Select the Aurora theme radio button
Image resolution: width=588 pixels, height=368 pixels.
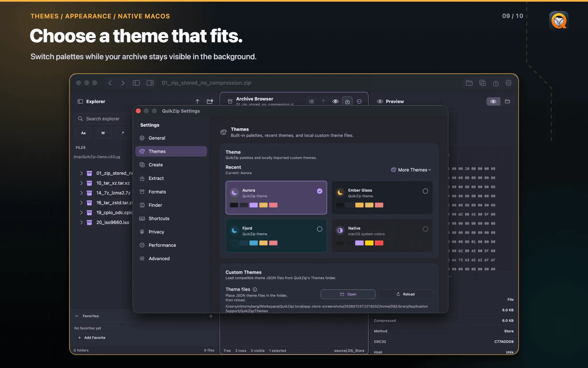click(x=320, y=191)
